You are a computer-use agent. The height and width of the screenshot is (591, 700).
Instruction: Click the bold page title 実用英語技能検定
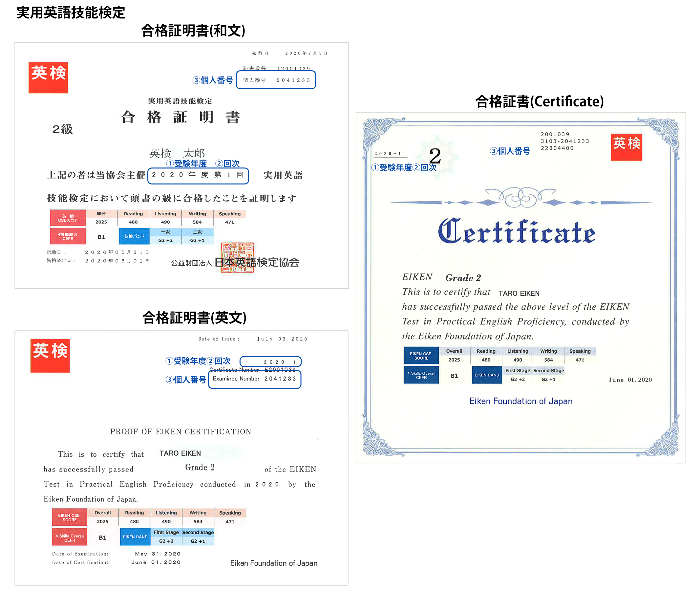71,13
